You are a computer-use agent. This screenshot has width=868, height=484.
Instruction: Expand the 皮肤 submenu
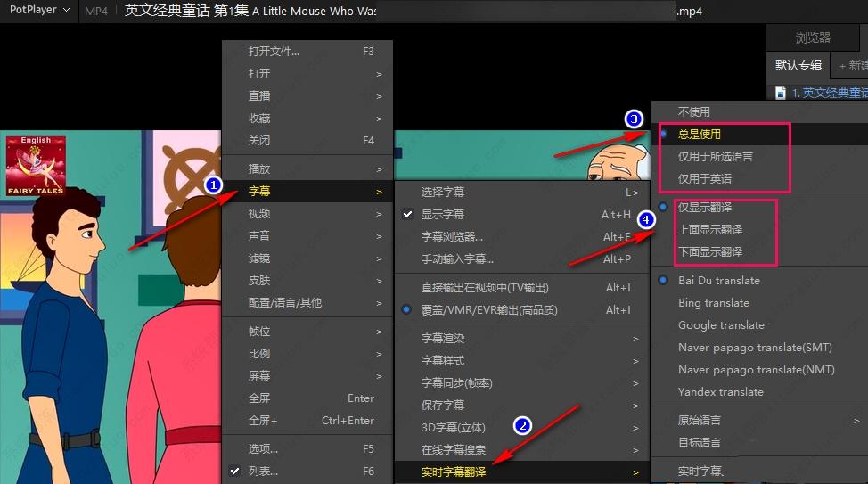click(x=307, y=280)
